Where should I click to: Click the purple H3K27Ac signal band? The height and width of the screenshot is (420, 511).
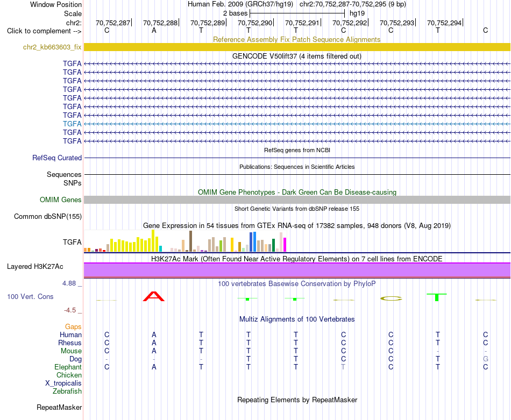(297, 270)
